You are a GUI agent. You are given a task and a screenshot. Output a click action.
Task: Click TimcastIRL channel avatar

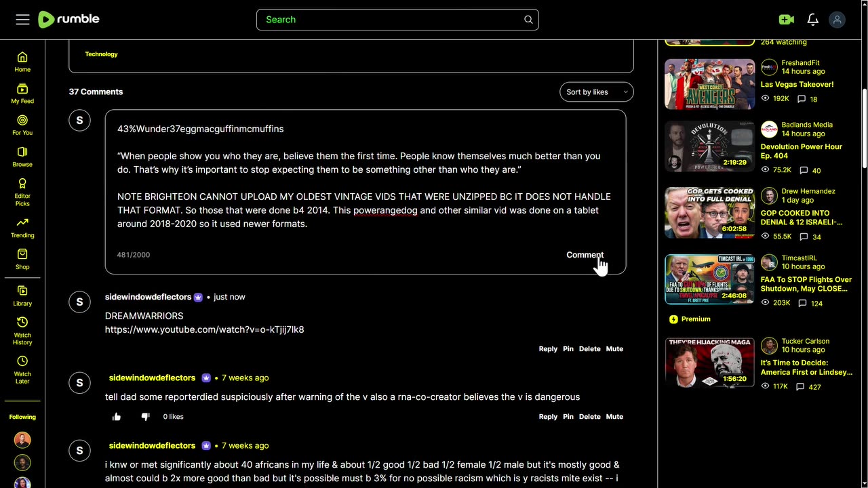point(769,262)
